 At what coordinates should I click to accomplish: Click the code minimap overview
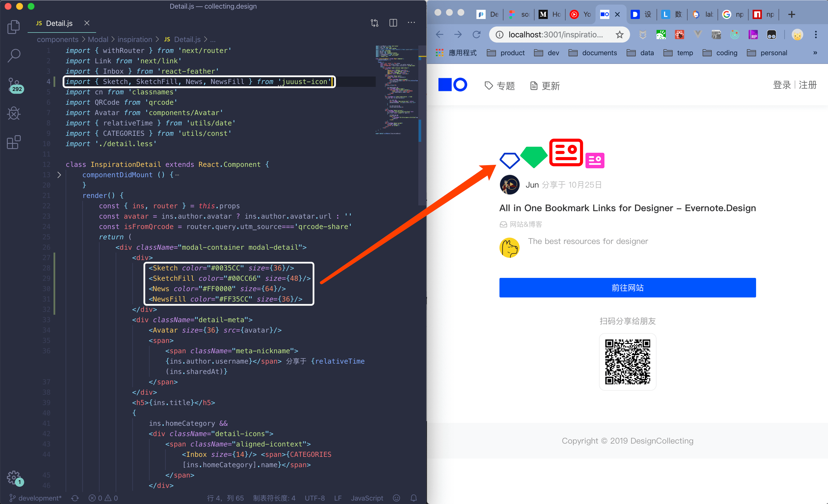point(396,89)
